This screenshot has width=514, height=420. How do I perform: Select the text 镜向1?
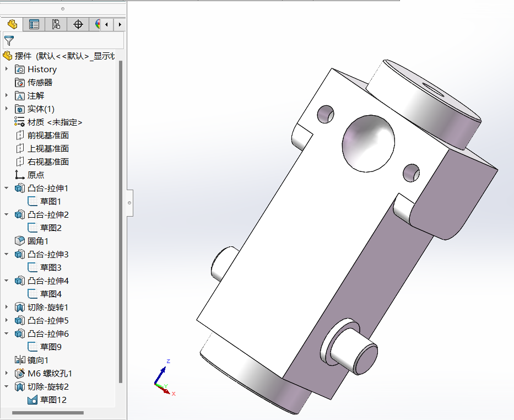(38, 360)
